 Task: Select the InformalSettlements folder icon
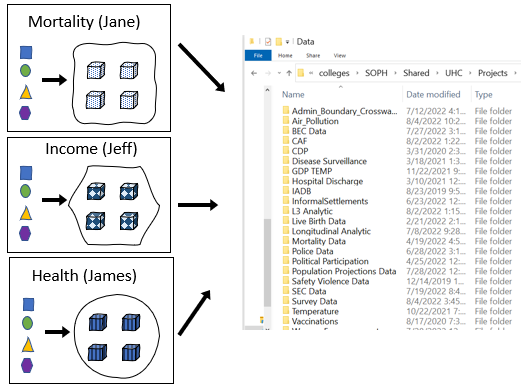click(x=286, y=200)
